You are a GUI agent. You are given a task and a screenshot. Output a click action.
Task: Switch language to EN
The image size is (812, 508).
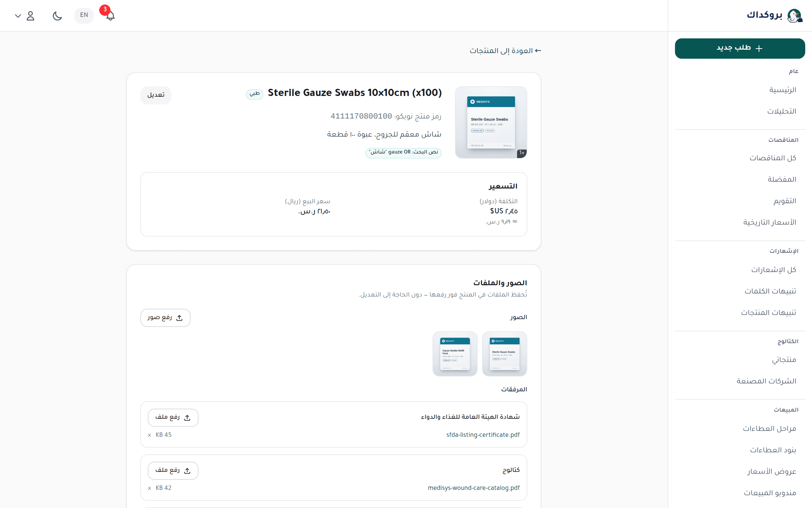[x=84, y=15]
